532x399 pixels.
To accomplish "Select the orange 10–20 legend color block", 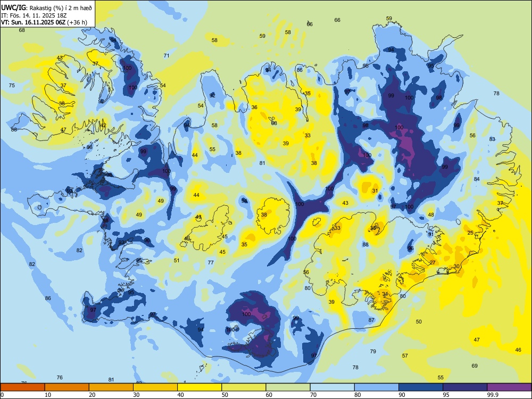I will (67, 387).
